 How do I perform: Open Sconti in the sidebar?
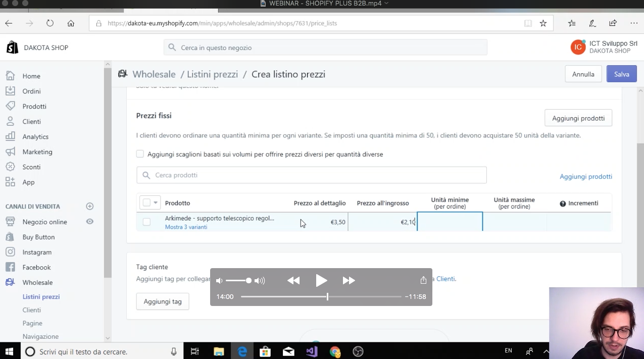[x=31, y=167]
